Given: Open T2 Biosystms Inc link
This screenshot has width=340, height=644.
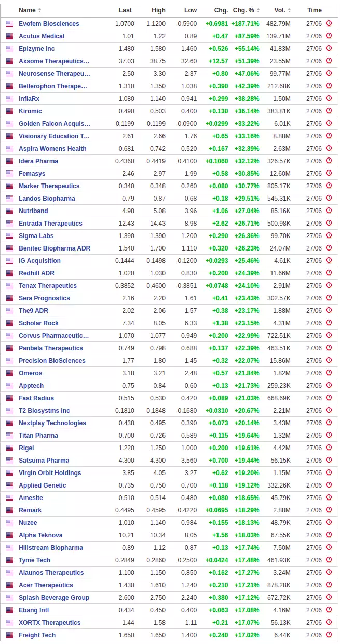Looking at the screenshot, I should tap(44, 411).
